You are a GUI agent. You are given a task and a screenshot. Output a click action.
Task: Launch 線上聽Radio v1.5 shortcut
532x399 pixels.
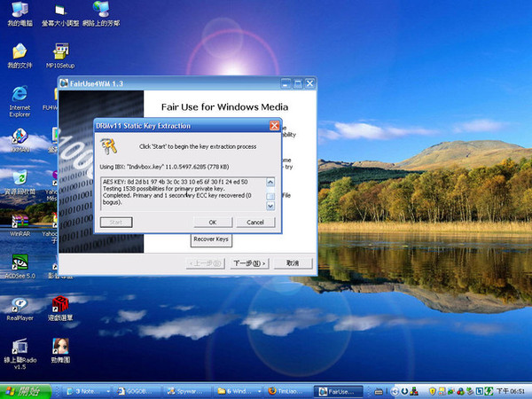pos(20,354)
